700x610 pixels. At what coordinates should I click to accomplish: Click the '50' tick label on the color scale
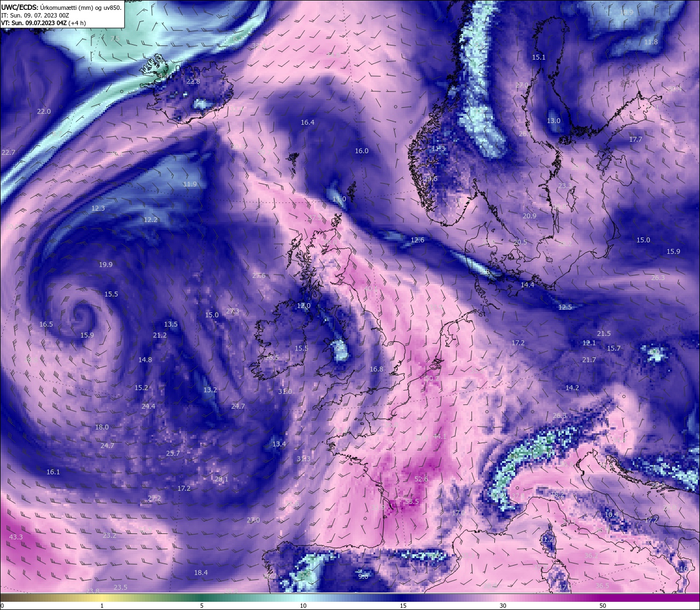tap(603, 606)
